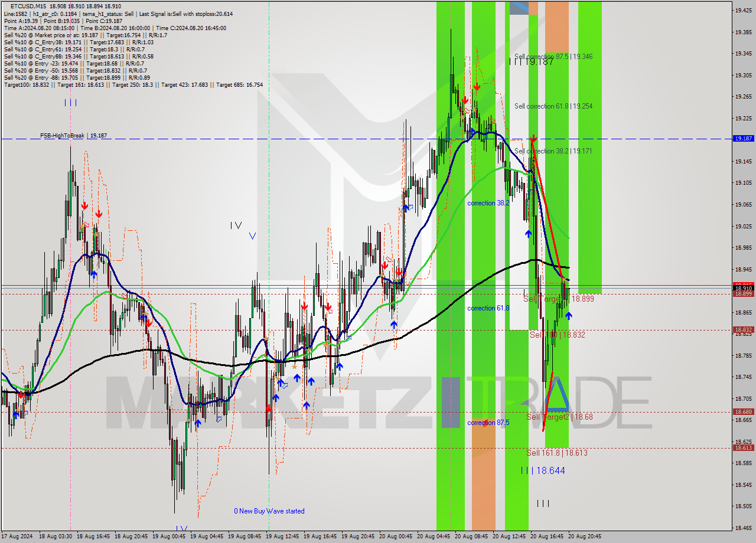The width and height of the screenshot is (756, 543).
Task: Click the blue 19.187 price tag on axis
Action: pos(743,138)
